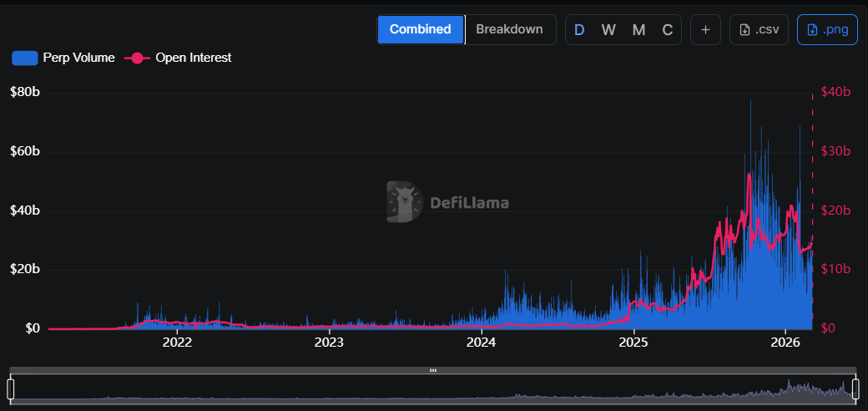Screen dimensions: 868x411
Task: Click the 2025 x-axis label
Action: click(x=633, y=342)
